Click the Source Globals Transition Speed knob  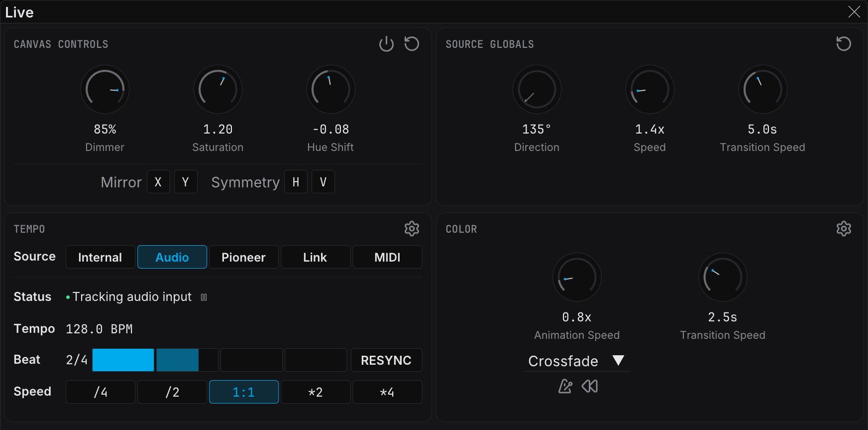[x=763, y=90]
